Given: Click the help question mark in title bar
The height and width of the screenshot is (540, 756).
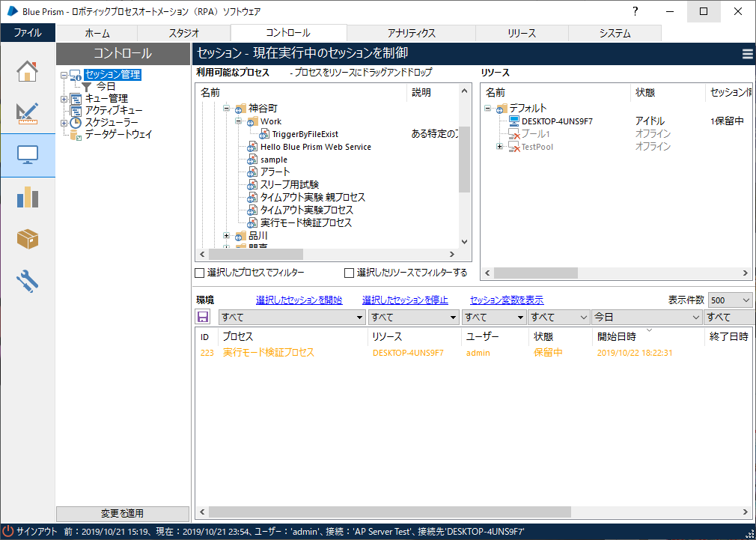Looking at the screenshot, I should [x=635, y=11].
